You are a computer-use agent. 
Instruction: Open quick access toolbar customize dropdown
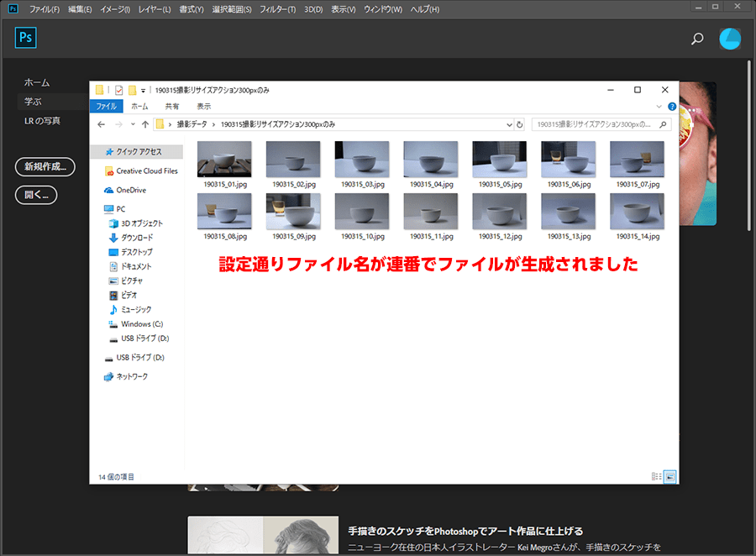144,90
